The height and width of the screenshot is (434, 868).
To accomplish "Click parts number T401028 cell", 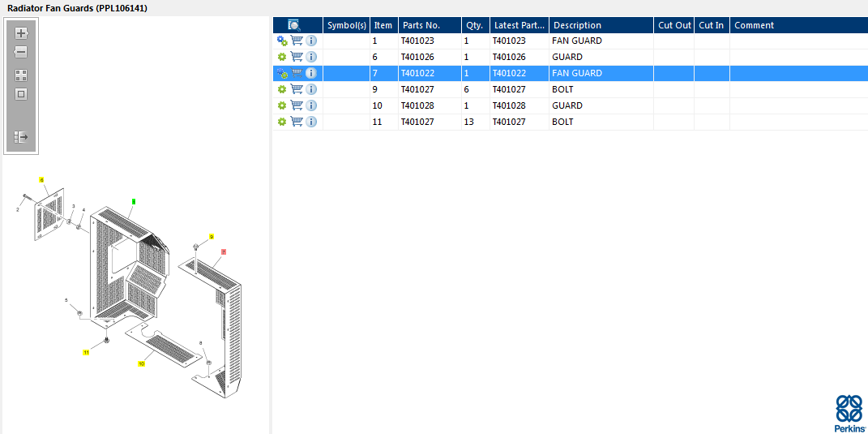I will [x=417, y=105].
